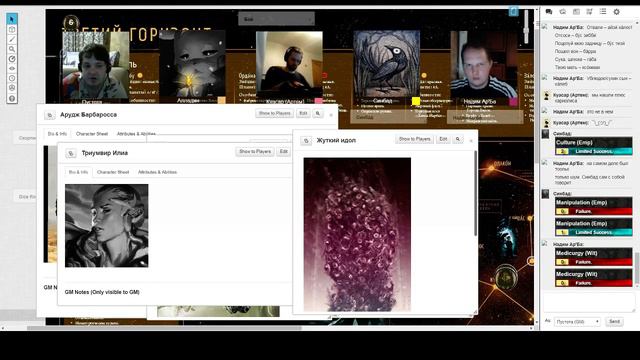The image size is (640, 360).
Task: Switch to the Collections list sidebar tab
Action: click(603, 12)
